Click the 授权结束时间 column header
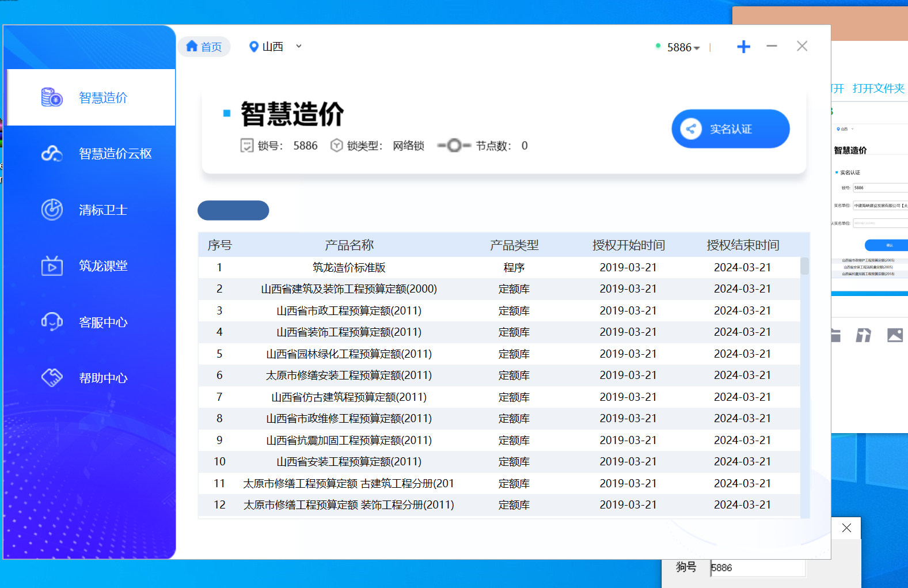Image resolution: width=908 pixels, height=588 pixels. (x=743, y=245)
